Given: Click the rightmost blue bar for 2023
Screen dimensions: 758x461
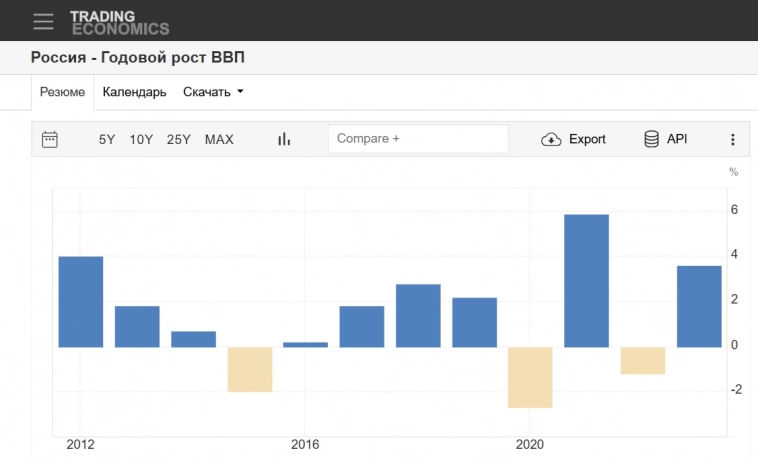Looking at the screenshot, I should [699, 306].
